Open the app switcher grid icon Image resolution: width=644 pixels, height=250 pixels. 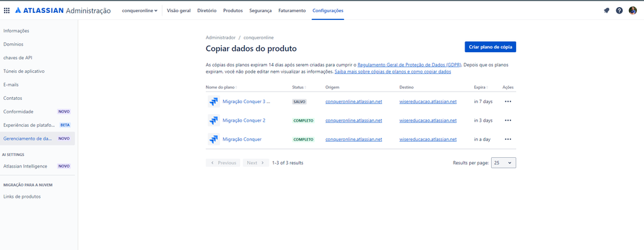pos(6,11)
